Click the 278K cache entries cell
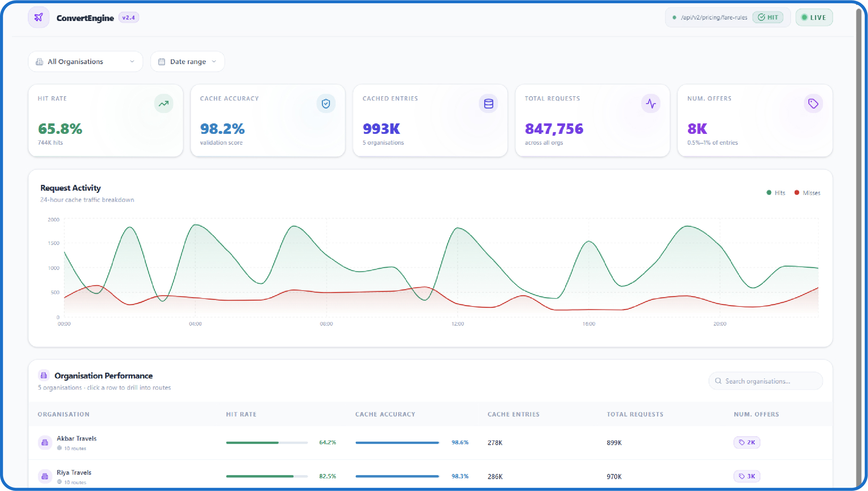868x491 pixels. click(x=495, y=443)
